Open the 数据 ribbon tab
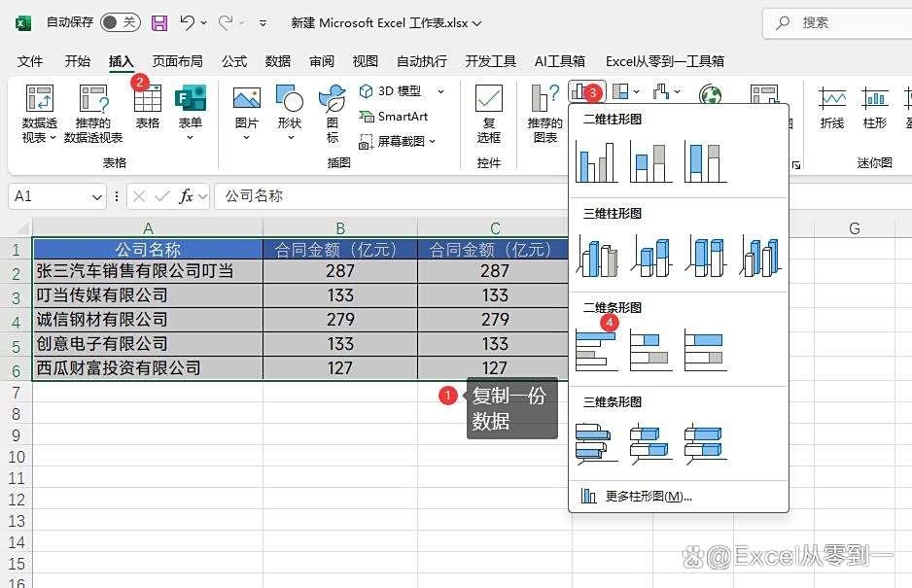Viewport: 912px width, 588px height. [x=278, y=61]
